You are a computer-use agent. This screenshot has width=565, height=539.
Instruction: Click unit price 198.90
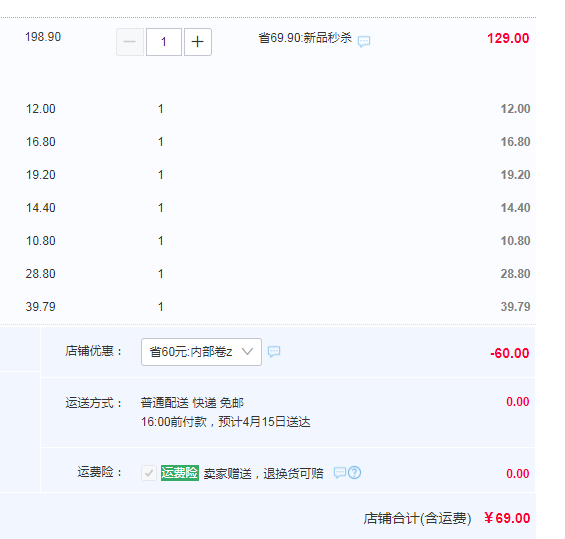click(43, 37)
